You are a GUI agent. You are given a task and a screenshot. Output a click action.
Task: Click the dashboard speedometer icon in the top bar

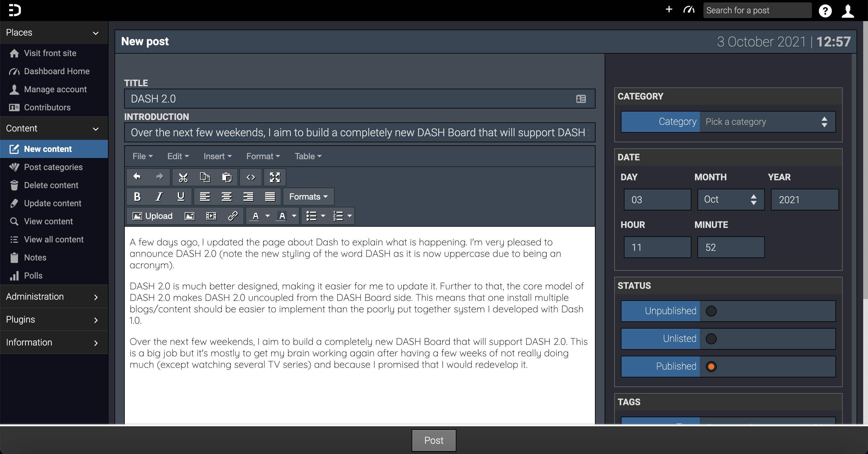coord(689,10)
